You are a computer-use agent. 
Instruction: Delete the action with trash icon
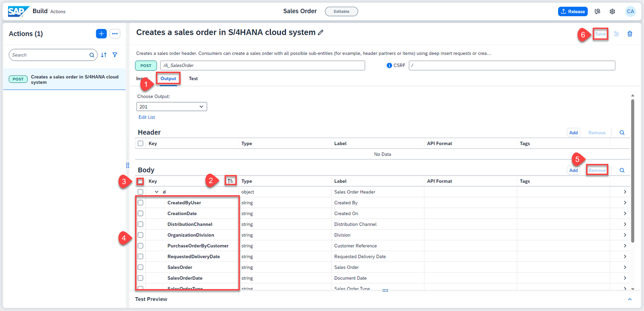click(630, 34)
